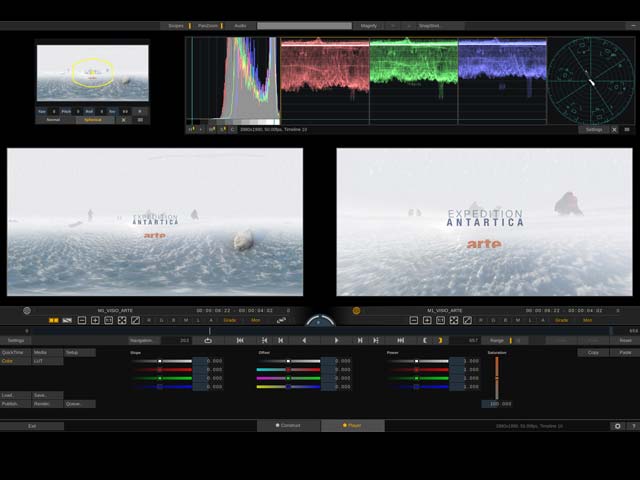Switch to Normal mode in PanZoom
Screen dimensions: 640x480
pyautogui.click(x=53, y=120)
